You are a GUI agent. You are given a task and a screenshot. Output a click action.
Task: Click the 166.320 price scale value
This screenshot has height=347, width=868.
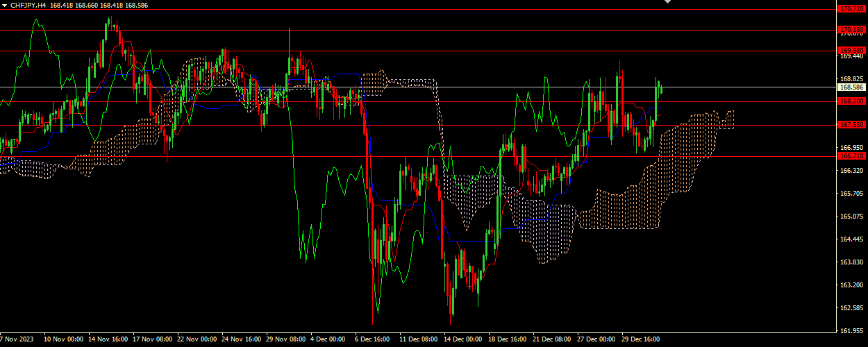[x=851, y=170]
